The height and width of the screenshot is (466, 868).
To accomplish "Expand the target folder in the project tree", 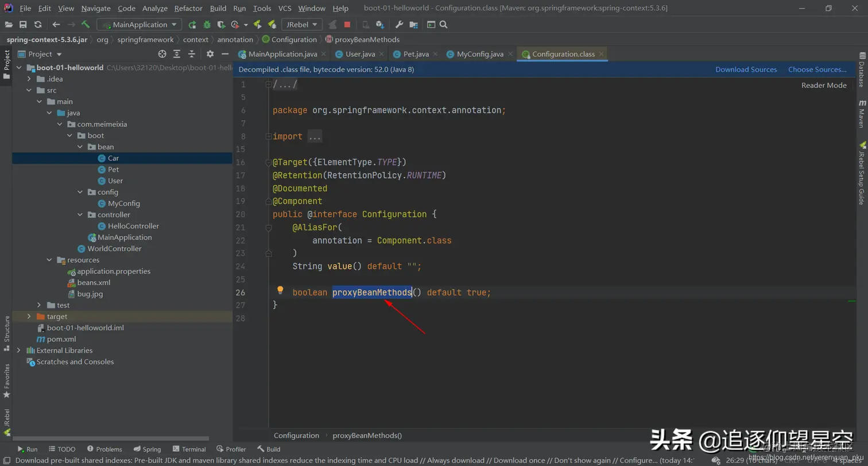I will click(x=29, y=317).
